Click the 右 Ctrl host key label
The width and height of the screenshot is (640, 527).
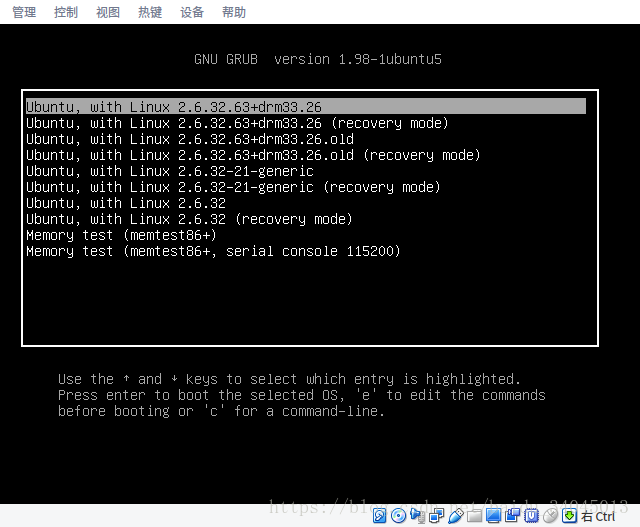point(598,516)
